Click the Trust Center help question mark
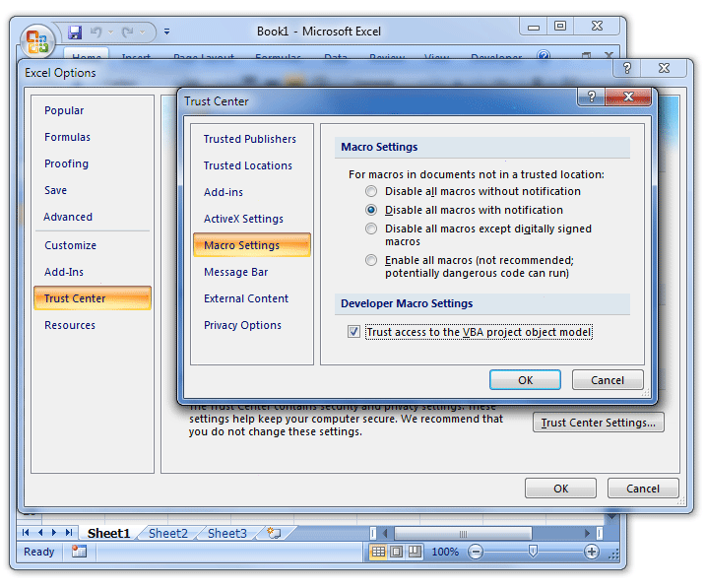This screenshot has height=588, width=705. 591,98
